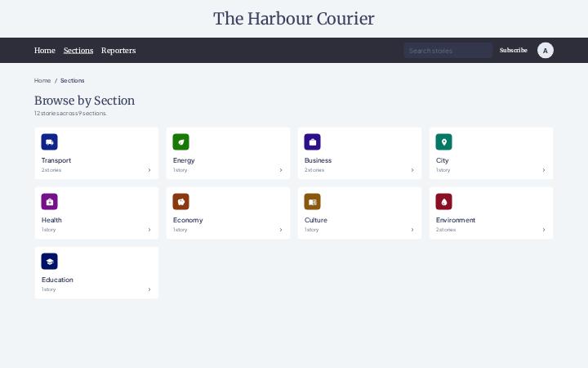
Task: Click the 2 stories count under Environment
Action: (446, 230)
